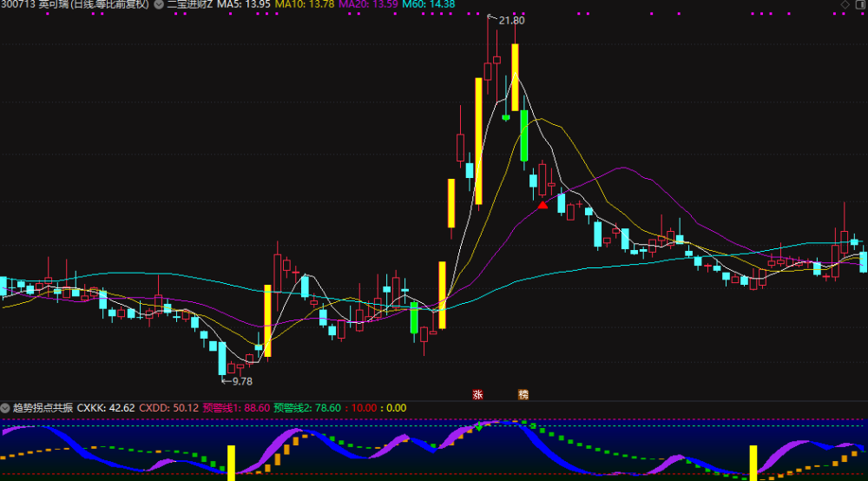
Task: Click the CXKK value label
Action: click(x=106, y=408)
